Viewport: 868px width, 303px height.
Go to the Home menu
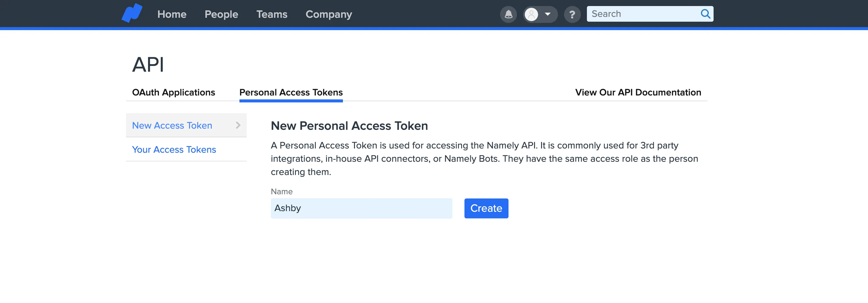tap(172, 14)
